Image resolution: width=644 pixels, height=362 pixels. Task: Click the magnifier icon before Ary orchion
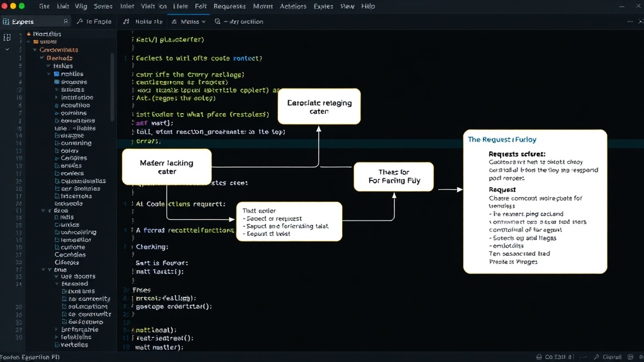click(x=217, y=21)
